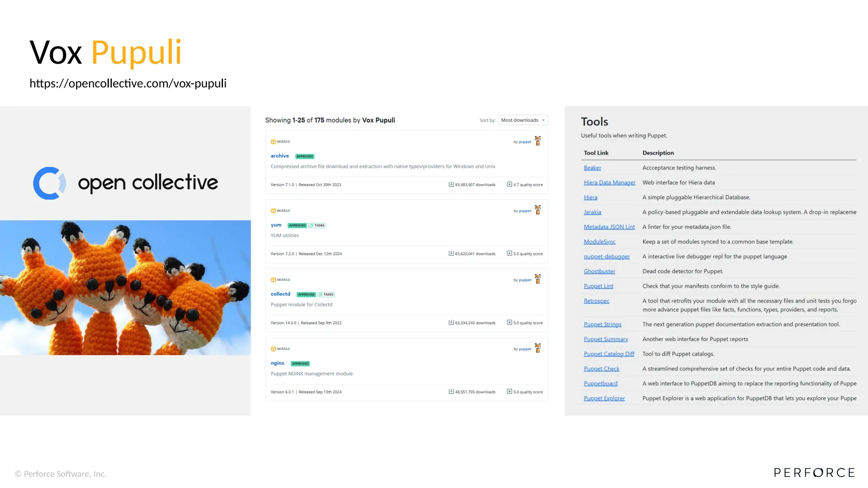Click the quality score icon on archive card

click(x=509, y=184)
